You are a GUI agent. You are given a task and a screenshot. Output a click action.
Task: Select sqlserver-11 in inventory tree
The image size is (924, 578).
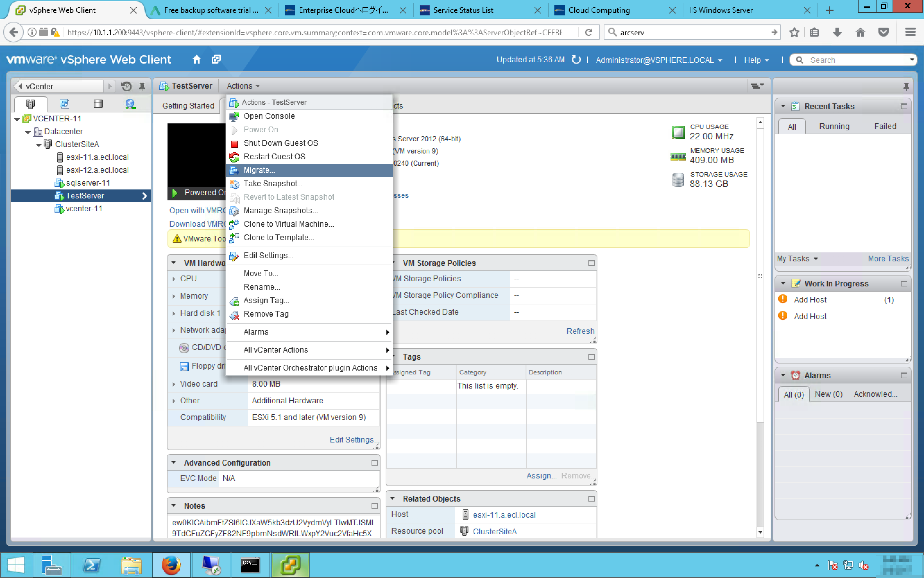pyautogui.click(x=88, y=183)
